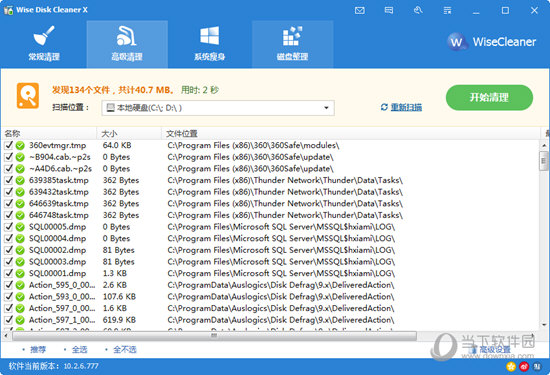The height and width of the screenshot is (375, 550).
Task: Open the tools icon in title bar
Action: pos(418,11)
